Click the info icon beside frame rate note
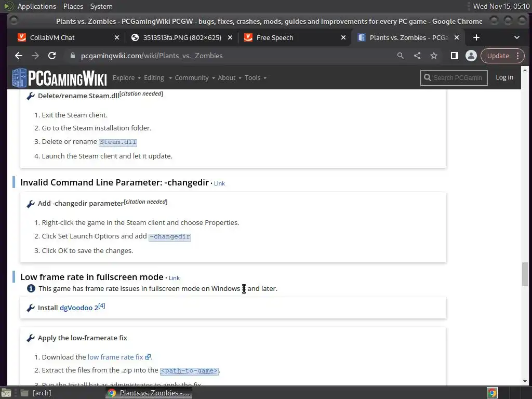 pos(31,288)
